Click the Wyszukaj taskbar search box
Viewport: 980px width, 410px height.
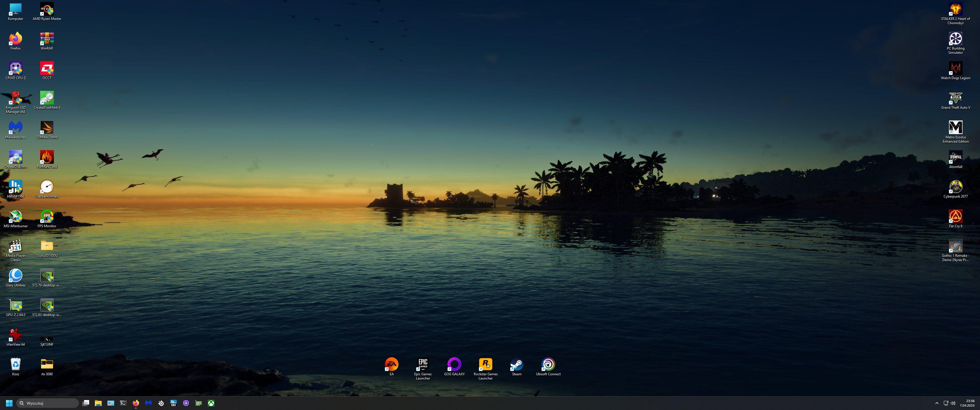click(48, 403)
